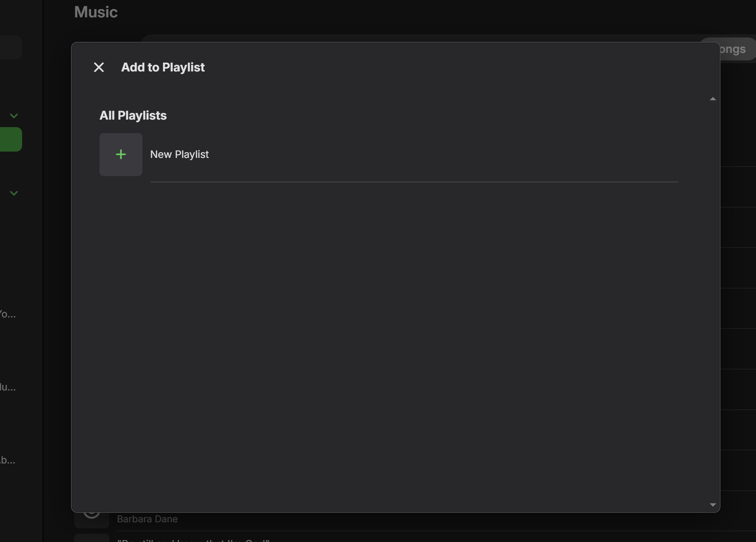Open the sidebar item ending in "lu..."
Screen dimensions: 756x542
[x=8, y=387]
